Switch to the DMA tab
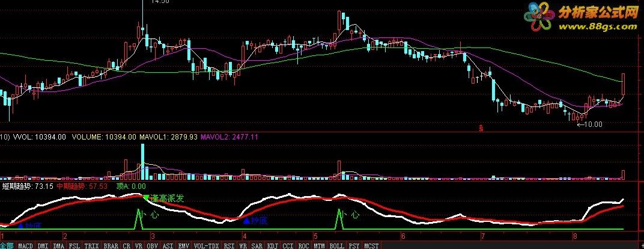Image resolution: width=644 pixels, height=249 pixels. pos(59,246)
